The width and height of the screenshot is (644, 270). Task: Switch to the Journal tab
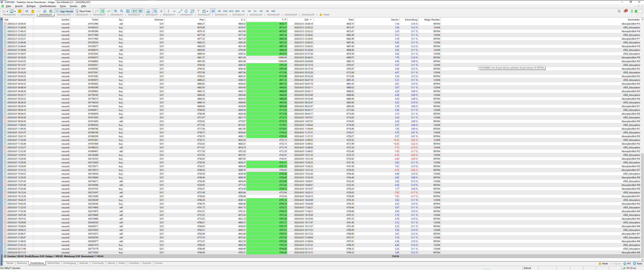coord(158,263)
